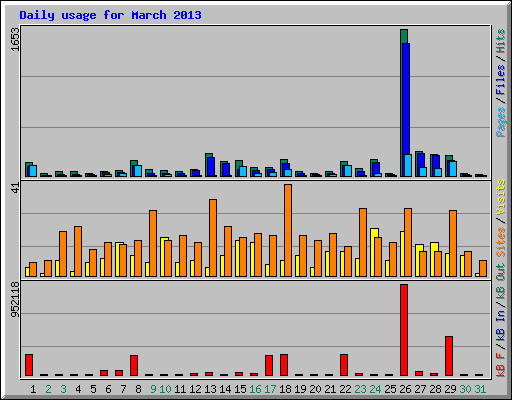This screenshot has height=400, width=512.
Task: Click the Hits legend label
Action: pyautogui.click(x=500, y=41)
